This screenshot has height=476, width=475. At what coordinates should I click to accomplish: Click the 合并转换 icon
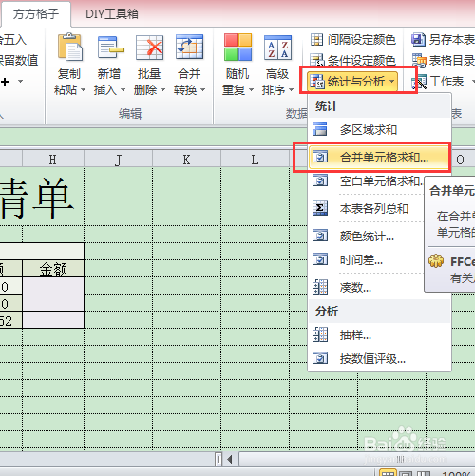[x=189, y=48]
